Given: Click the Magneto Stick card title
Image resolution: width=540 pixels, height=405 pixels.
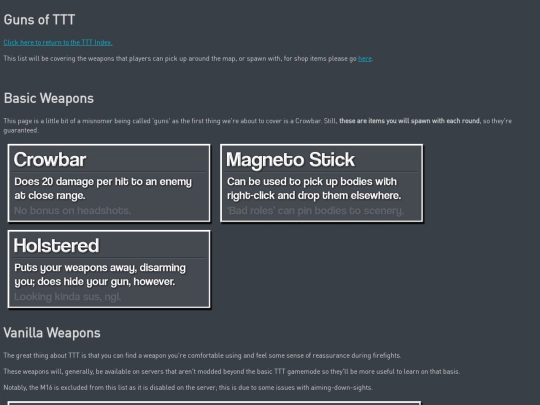Looking at the screenshot, I should point(290,160).
